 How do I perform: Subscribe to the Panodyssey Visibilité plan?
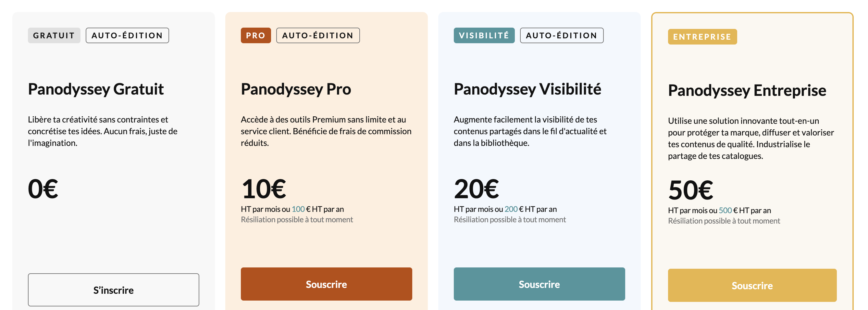539,284
